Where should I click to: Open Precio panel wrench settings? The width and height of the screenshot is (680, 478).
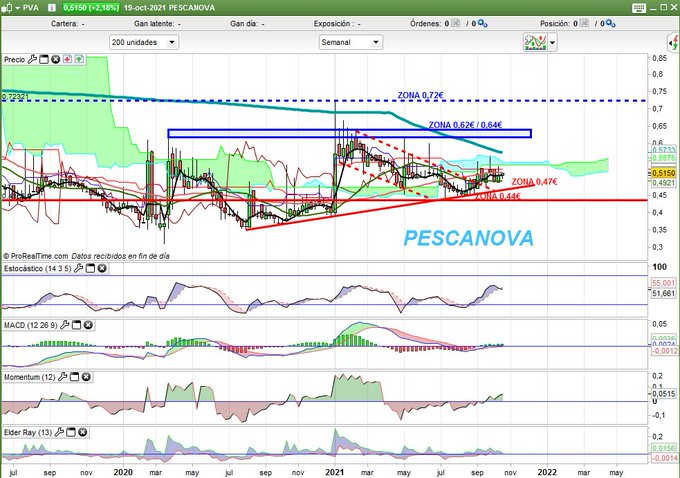[32, 59]
